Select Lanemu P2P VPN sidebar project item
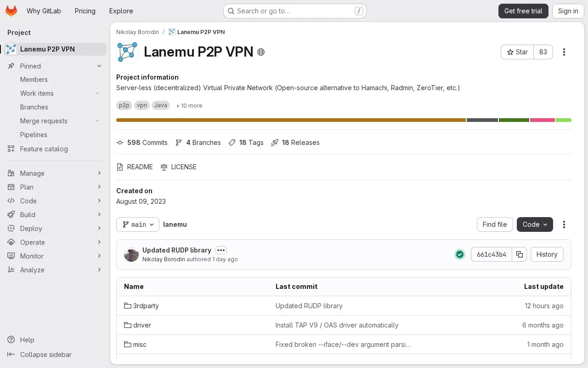Screen dimensions: 588x368 click(55, 49)
